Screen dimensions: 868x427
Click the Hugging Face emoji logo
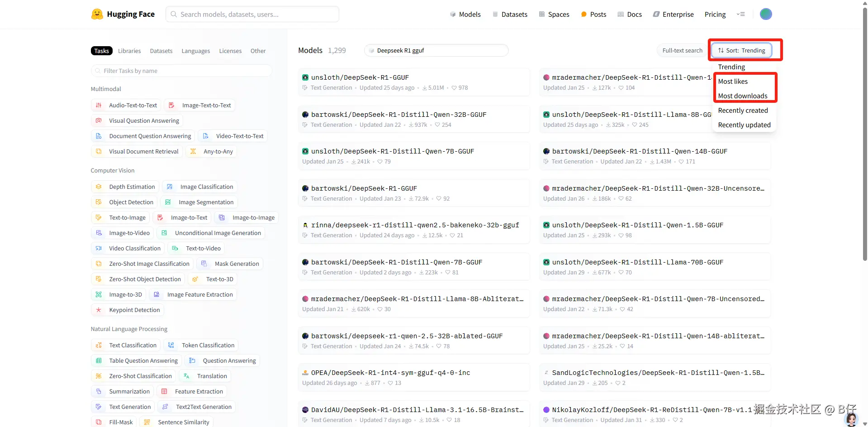[97, 14]
